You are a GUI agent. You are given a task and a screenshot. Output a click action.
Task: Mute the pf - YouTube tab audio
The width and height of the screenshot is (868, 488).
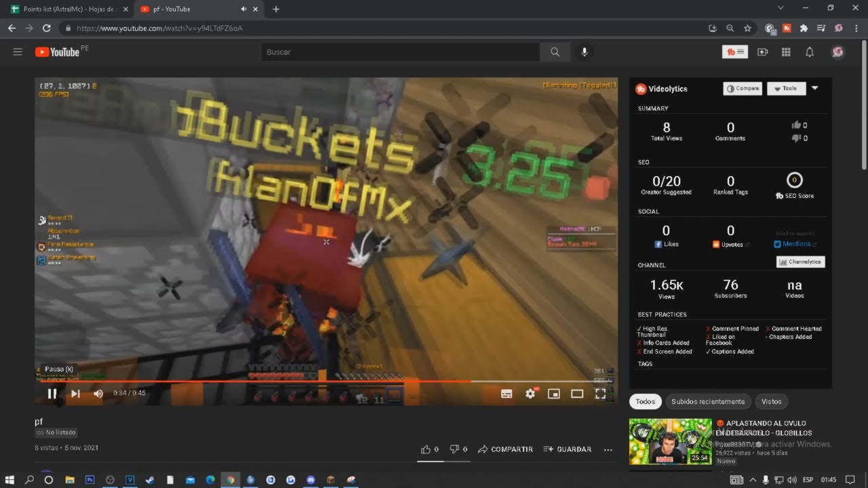(x=243, y=9)
